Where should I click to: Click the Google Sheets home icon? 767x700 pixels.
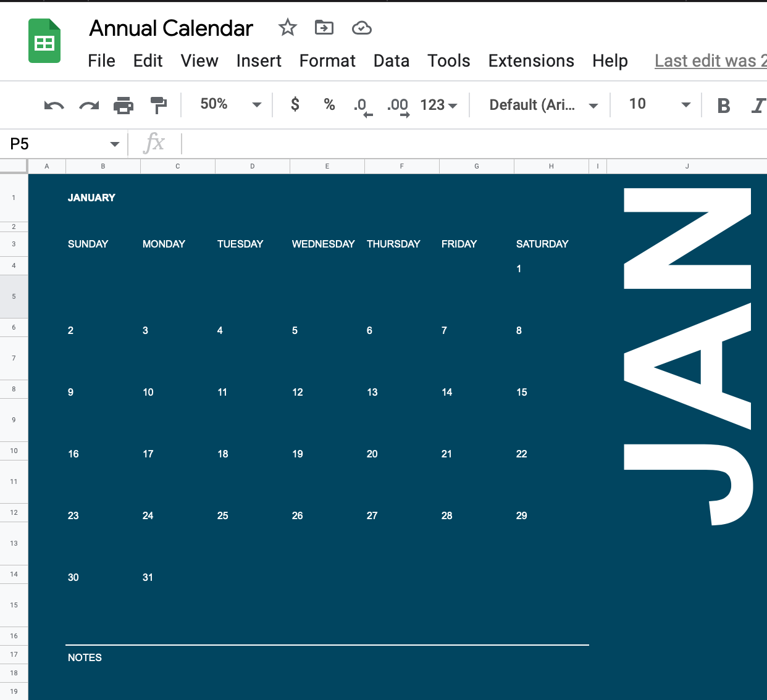coord(43,41)
